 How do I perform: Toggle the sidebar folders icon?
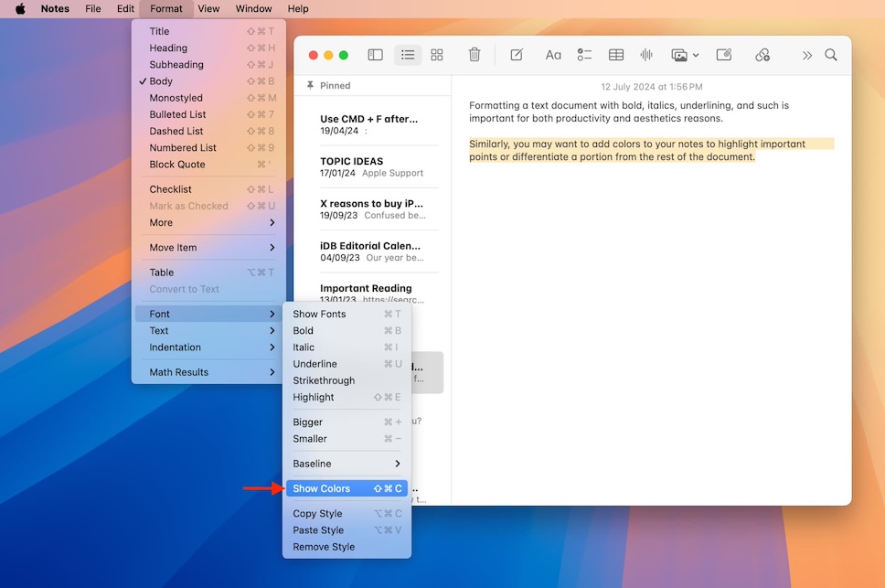[x=375, y=55]
